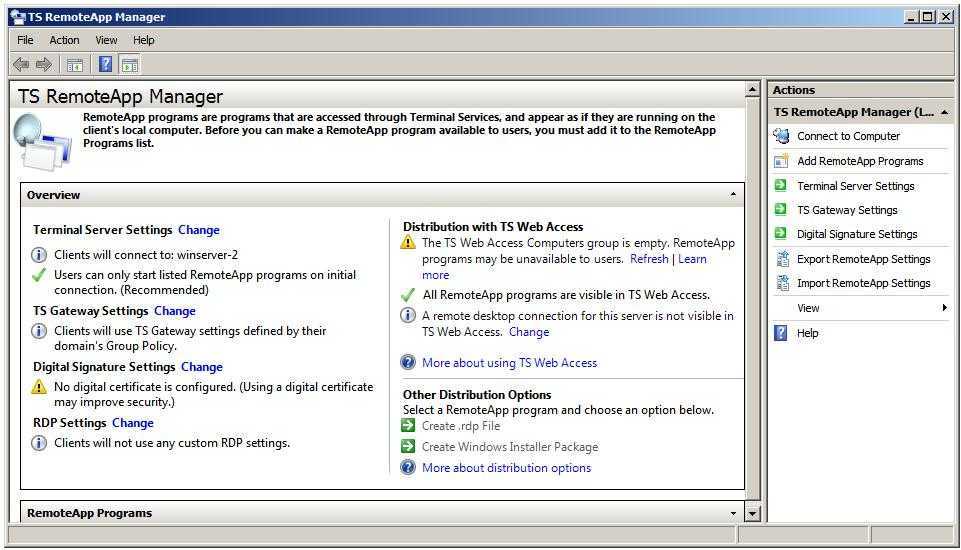Click the info icon beside Clients will connect to
Image resolution: width=961 pixels, height=550 pixels.
click(x=39, y=254)
